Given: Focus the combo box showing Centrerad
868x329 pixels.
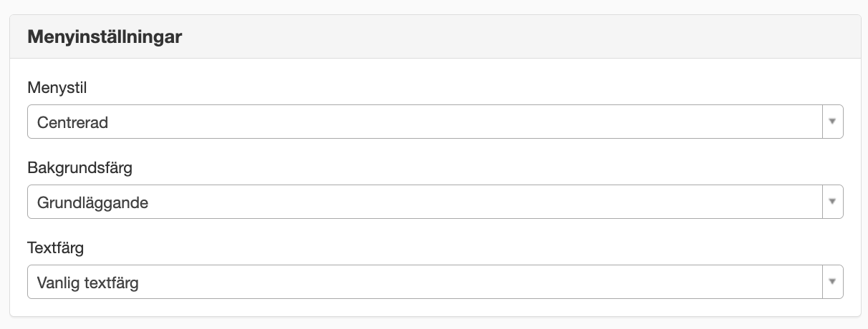Looking at the screenshot, I should [x=435, y=122].
